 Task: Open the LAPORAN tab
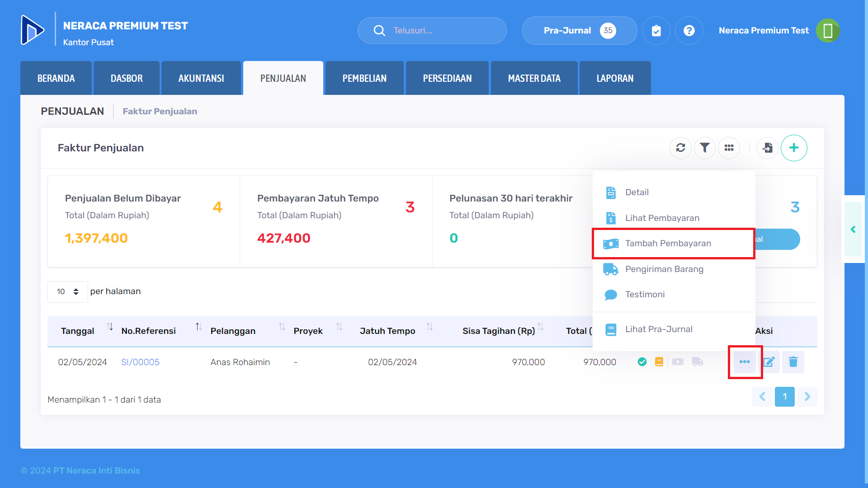[x=615, y=78]
